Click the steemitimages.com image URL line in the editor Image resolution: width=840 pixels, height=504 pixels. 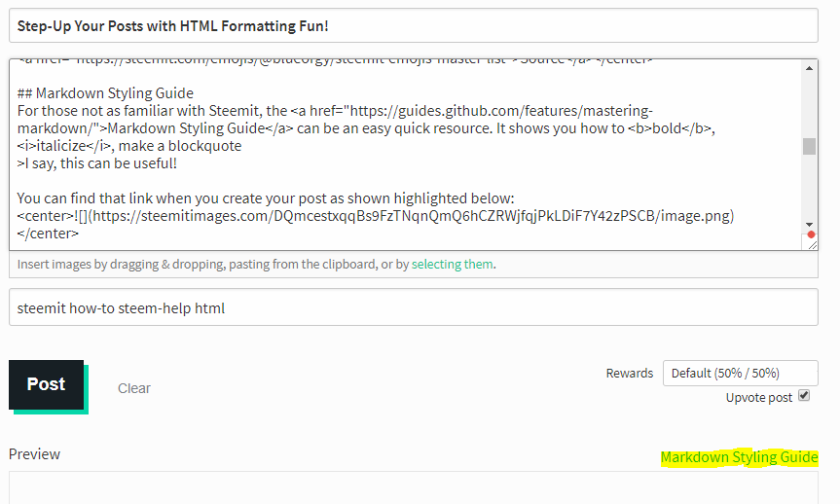click(376, 216)
